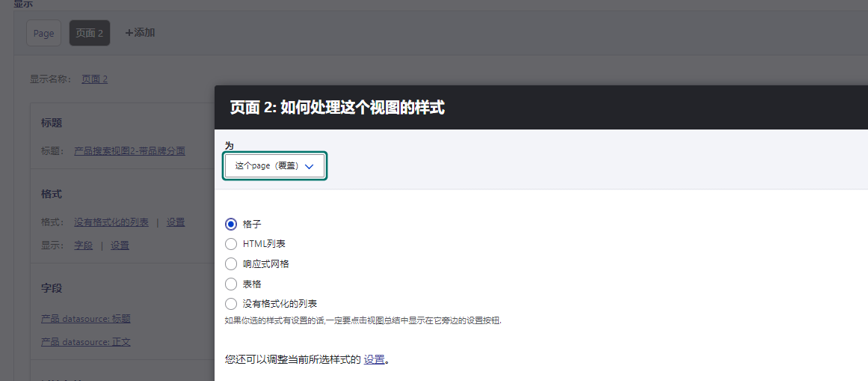Open field 产品 datasource: 正文
868x381 pixels.
coord(86,342)
